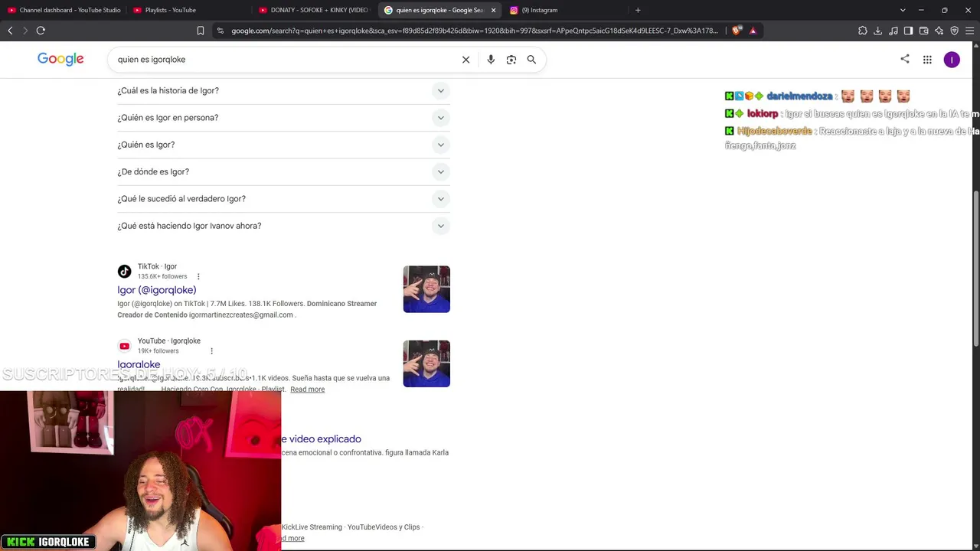Image resolution: width=980 pixels, height=551 pixels.
Task: Go to the Google homepage logo
Action: click(60, 60)
